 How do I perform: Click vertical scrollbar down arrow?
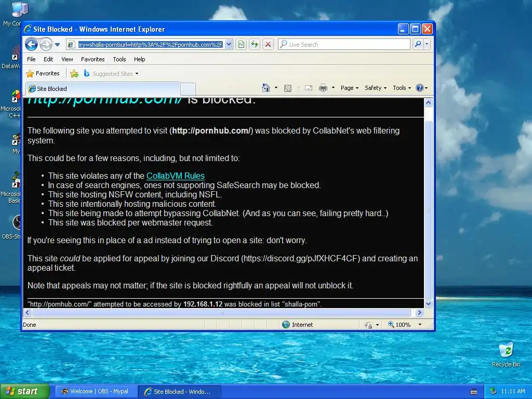428,303
